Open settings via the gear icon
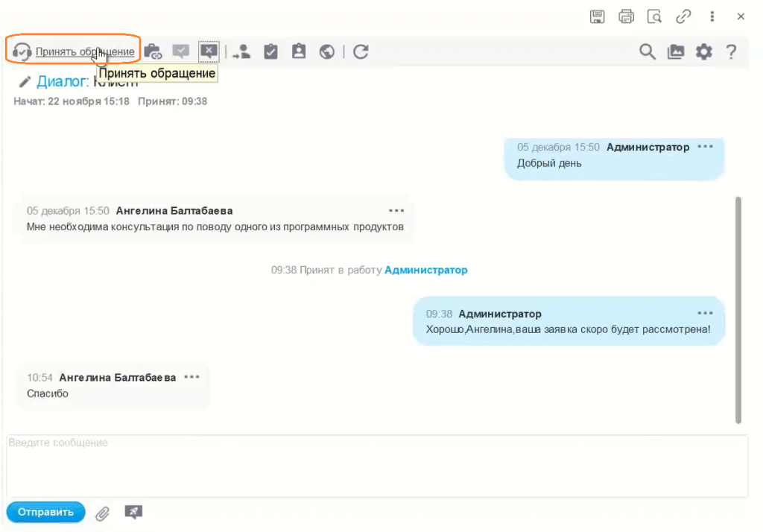 [x=703, y=51]
